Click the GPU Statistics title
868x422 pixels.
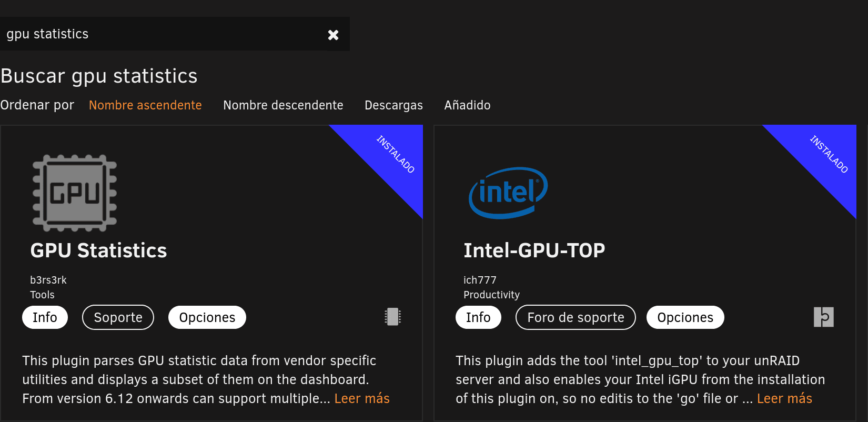(98, 250)
